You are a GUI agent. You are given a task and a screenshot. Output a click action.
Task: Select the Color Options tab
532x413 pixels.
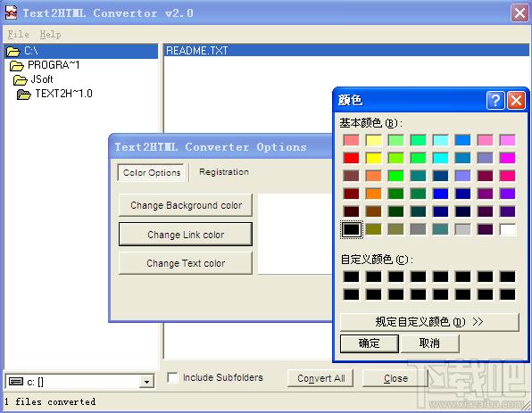(152, 172)
